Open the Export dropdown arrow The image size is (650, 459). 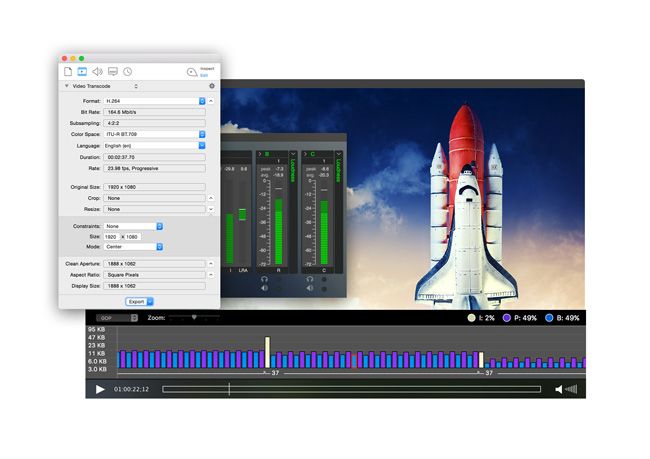point(150,301)
